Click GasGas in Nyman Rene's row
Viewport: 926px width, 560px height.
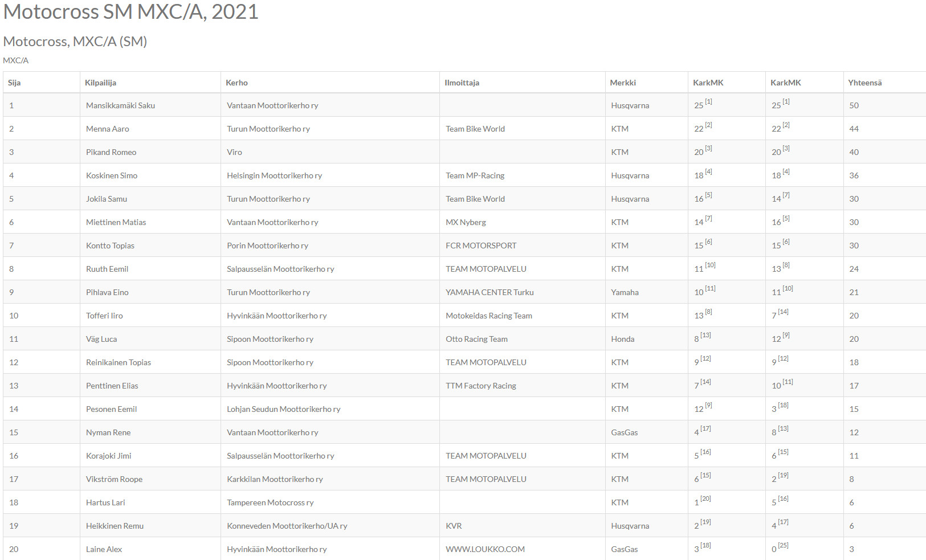(624, 432)
